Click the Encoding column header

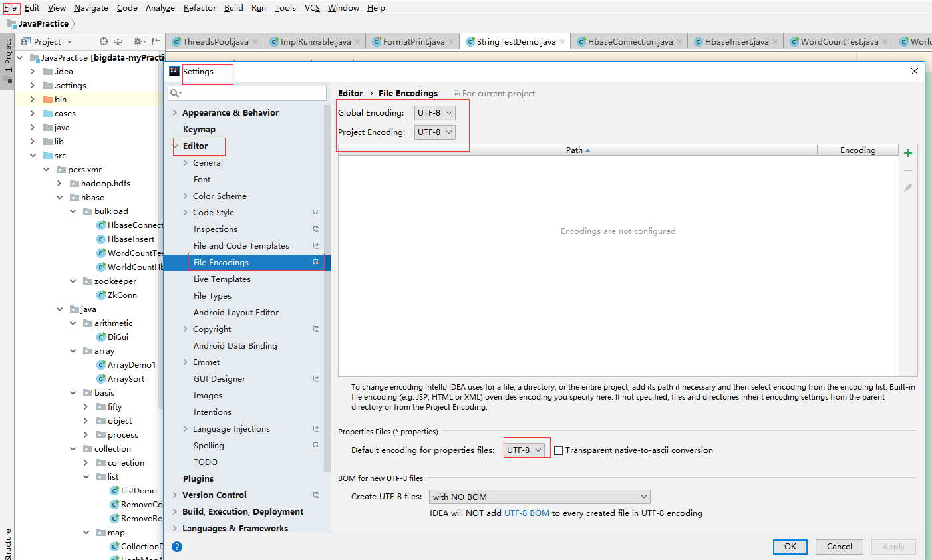(857, 150)
